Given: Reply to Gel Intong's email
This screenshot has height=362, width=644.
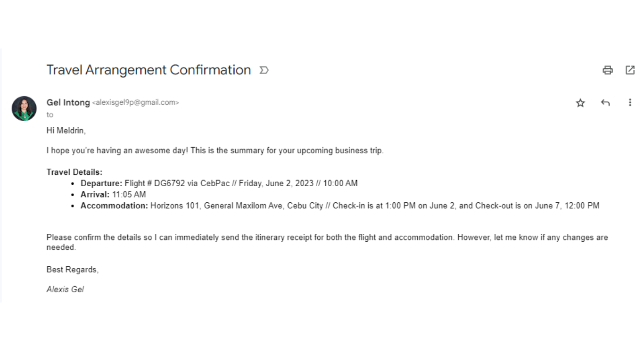Looking at the screenshot, I should pos(605,103).
